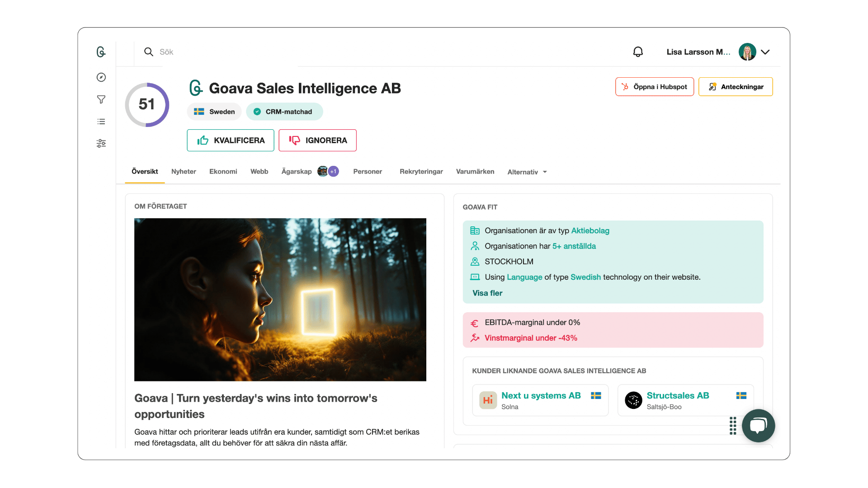Click the CRM-matchad badge
Screen dimensions: 868x488
[x=284, y=112]
